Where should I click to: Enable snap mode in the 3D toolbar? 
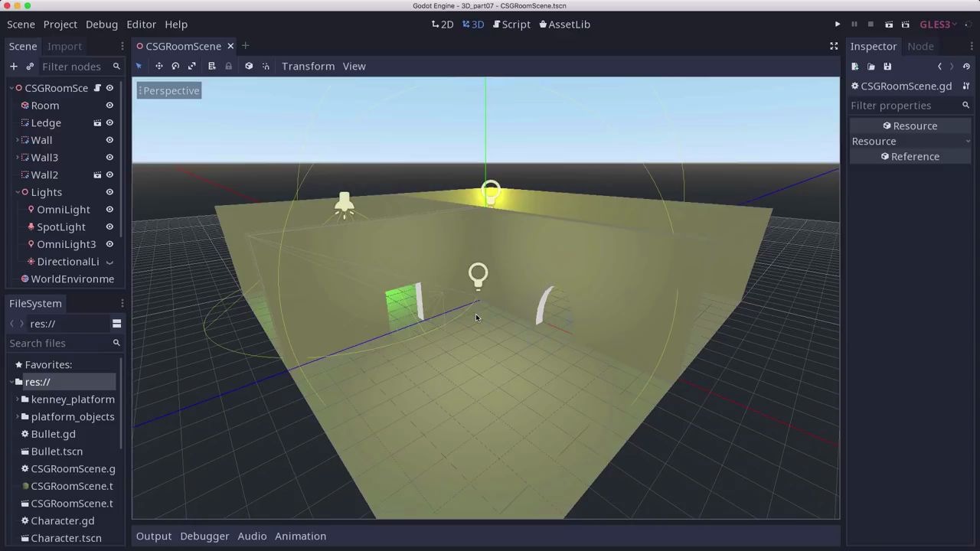(x=266, y=66)
